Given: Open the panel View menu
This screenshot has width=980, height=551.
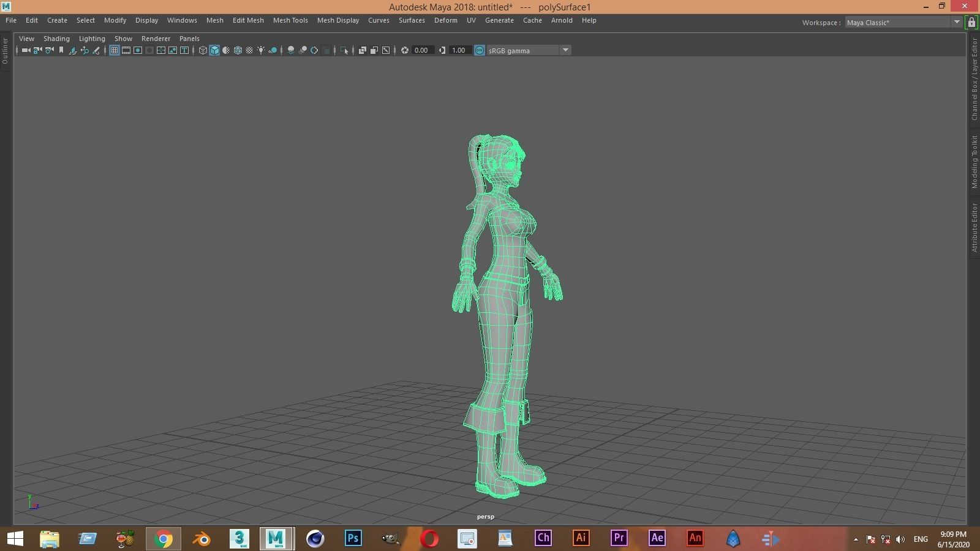Looking at the screenshot, I should coord(26,38).
